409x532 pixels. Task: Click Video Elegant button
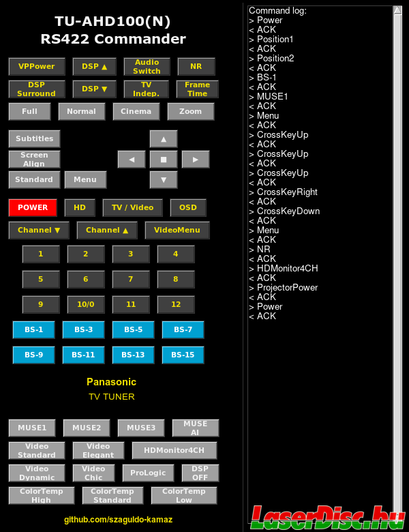click(98, 451)
